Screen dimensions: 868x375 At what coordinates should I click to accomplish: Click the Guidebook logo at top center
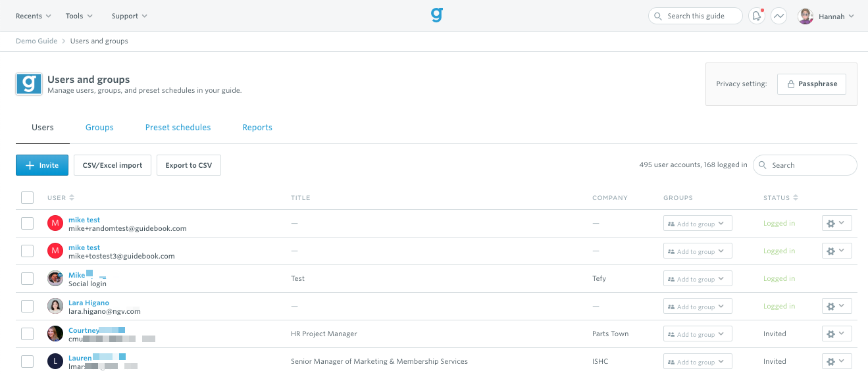[x=437, y=14]
